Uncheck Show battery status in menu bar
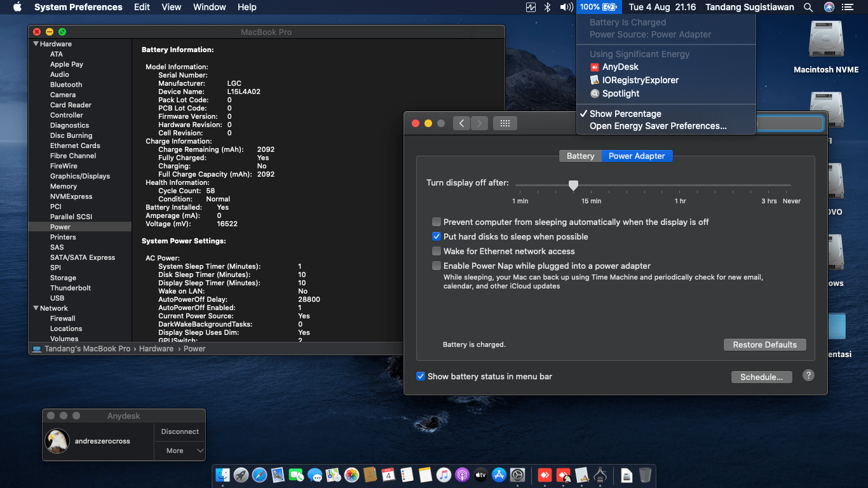This screenshot has height=488, width=868. pyautogui.click(x=421, y=376)
